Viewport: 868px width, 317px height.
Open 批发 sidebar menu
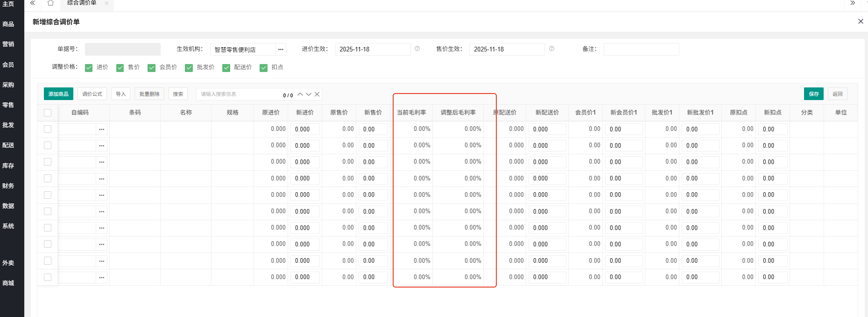8,125
